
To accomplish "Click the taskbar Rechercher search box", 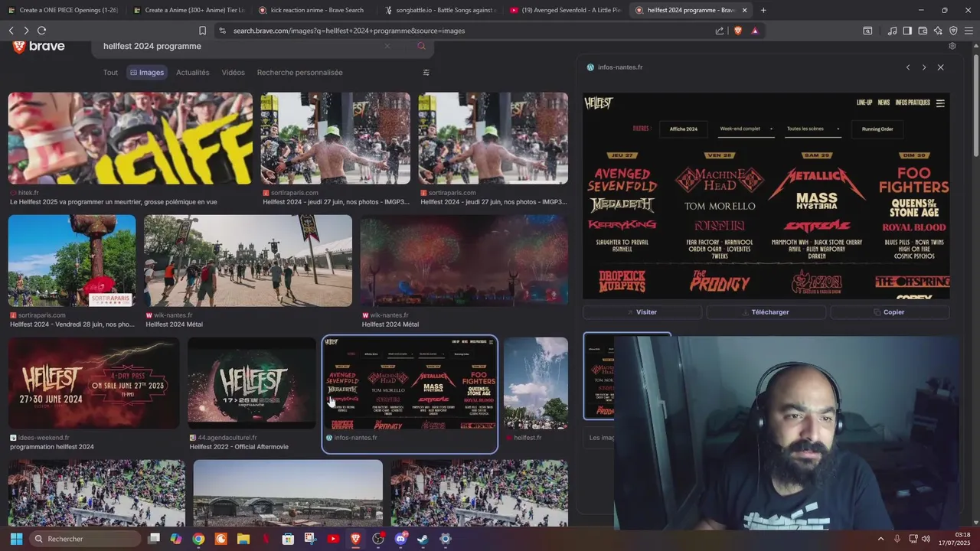I will coord(83,539).
